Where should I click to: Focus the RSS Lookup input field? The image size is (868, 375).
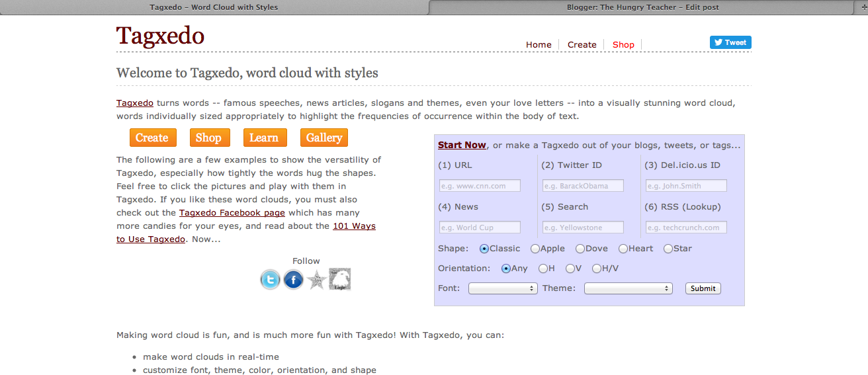click(686, 228)
